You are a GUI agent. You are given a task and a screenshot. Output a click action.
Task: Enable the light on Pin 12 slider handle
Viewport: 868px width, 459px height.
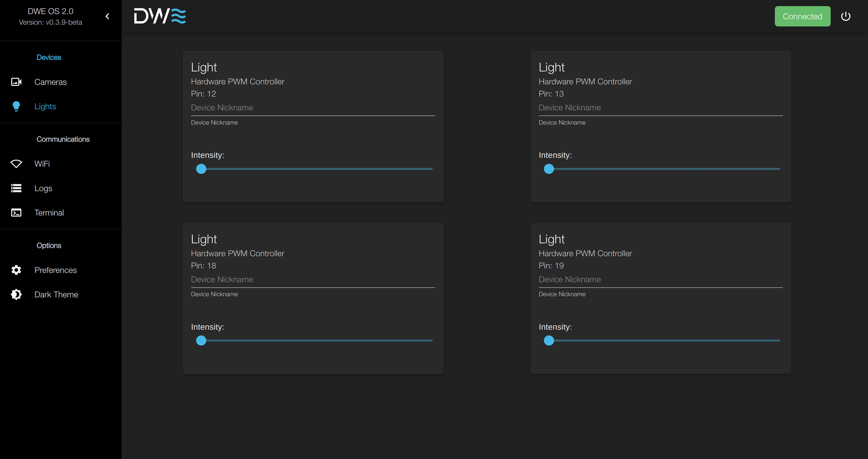pos(201,169)
